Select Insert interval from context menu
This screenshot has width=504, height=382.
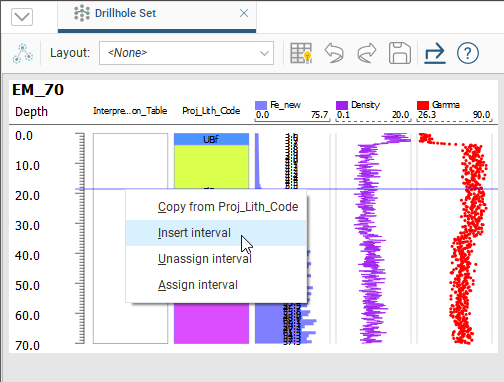coord(216,233)
